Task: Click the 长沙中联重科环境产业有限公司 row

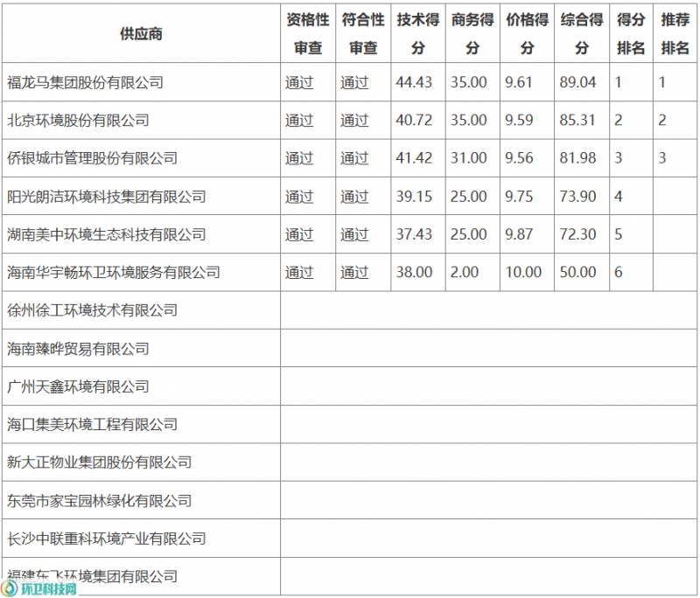Action: tap(106, 539)
